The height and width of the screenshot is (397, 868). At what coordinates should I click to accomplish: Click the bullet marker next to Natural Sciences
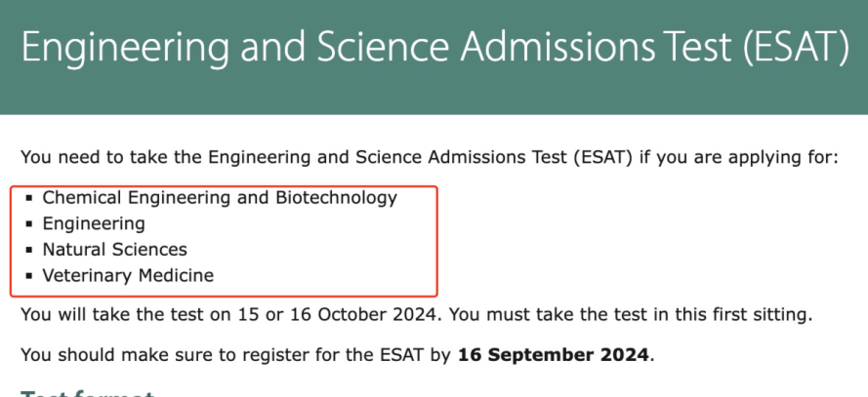click(29, 250)
